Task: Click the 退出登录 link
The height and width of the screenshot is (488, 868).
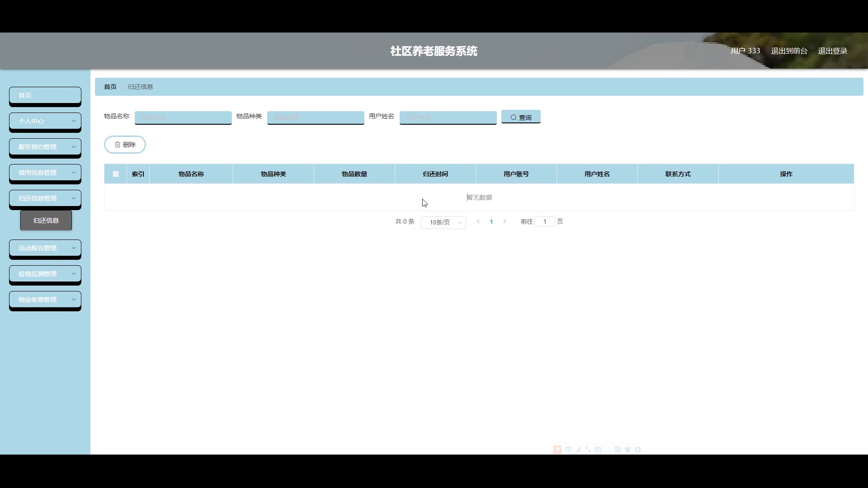Action: click(832, 51)
